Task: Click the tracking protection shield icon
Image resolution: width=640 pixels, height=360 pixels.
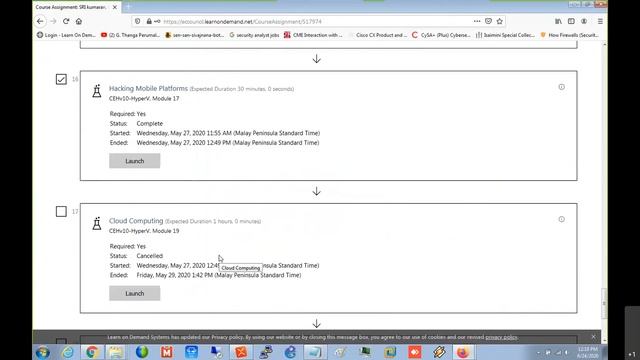Action: [x=138, y=21]
